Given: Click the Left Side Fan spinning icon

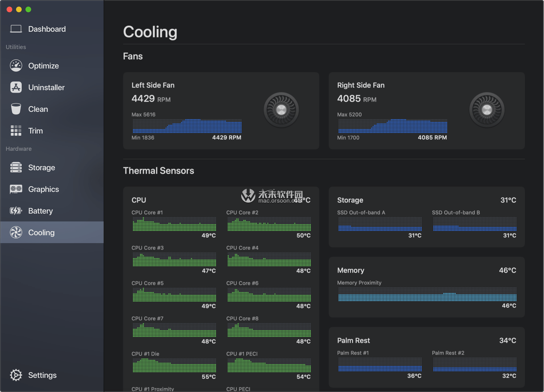Looking at the screenshot, I should [281, 110].
